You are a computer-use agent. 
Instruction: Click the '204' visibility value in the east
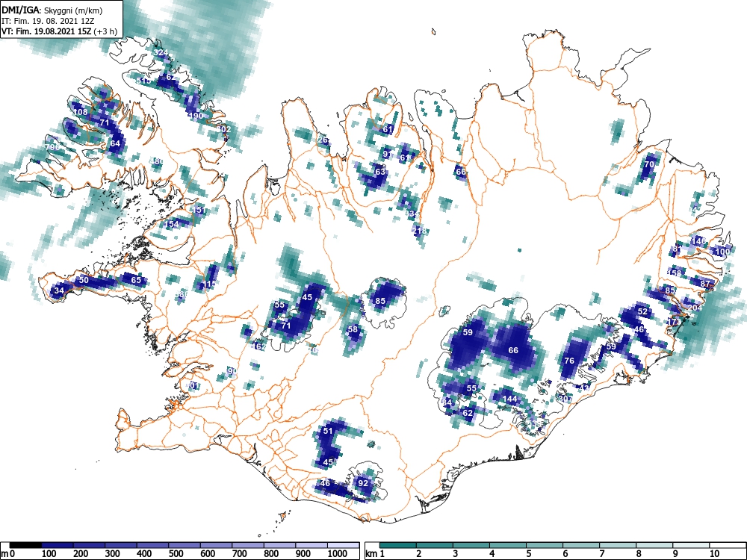click(695, 308)
